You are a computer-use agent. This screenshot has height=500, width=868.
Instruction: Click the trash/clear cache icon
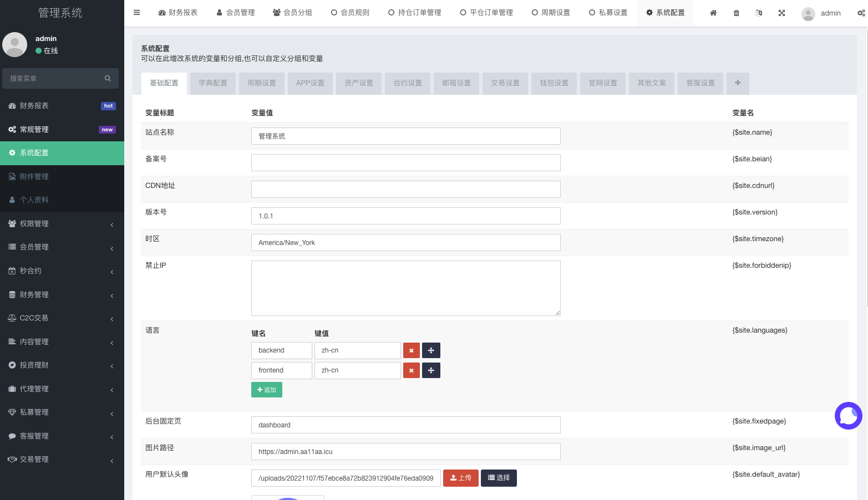[x=736, y=12]
